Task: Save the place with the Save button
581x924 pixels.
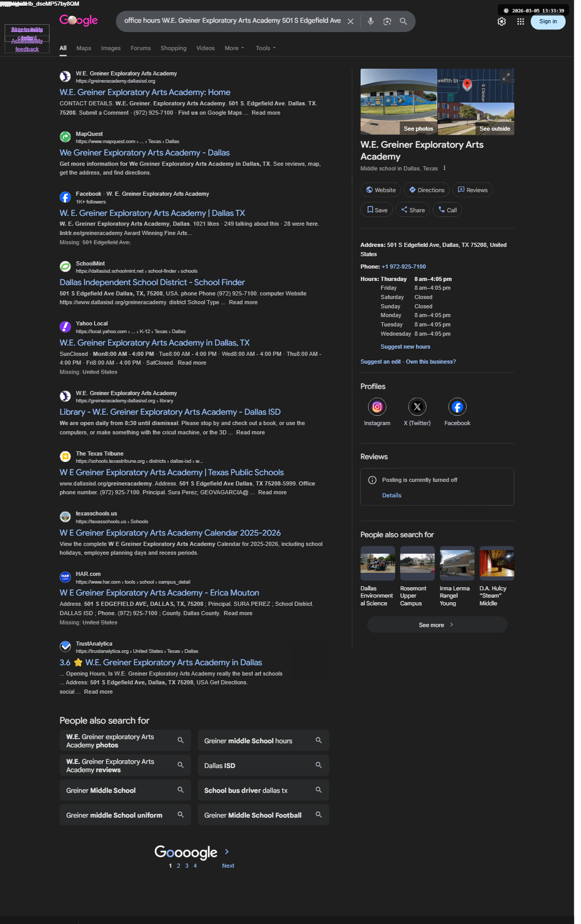Action: [377, 210]
